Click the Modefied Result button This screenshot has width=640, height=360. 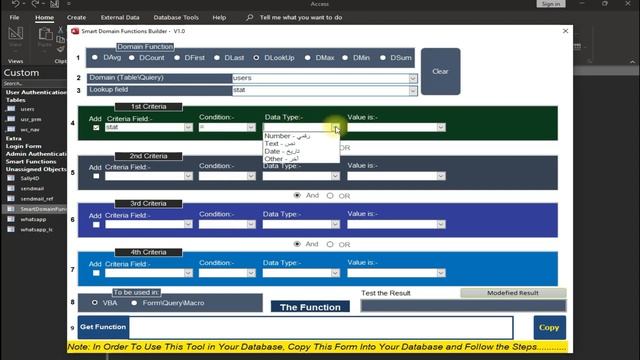click(513, 293)
